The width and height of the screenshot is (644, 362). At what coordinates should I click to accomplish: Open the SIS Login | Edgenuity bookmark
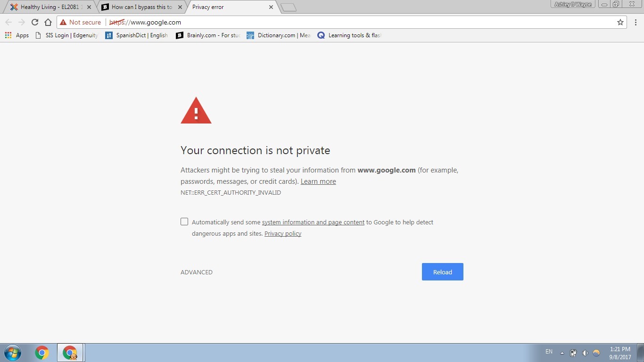67,35
